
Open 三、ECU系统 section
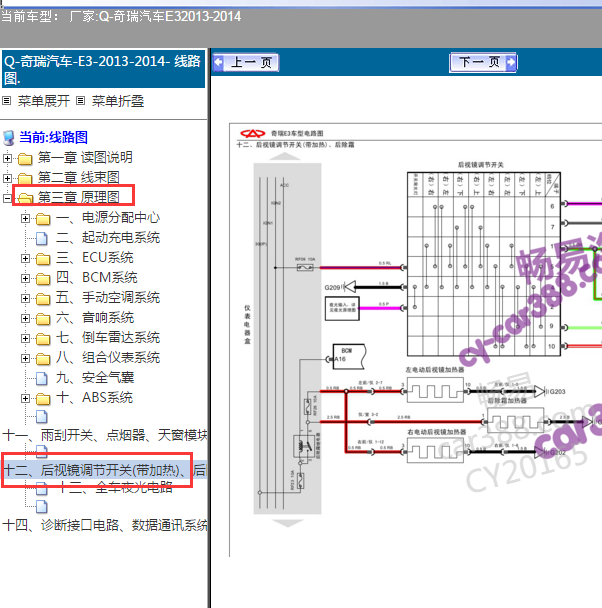point(95,258)
